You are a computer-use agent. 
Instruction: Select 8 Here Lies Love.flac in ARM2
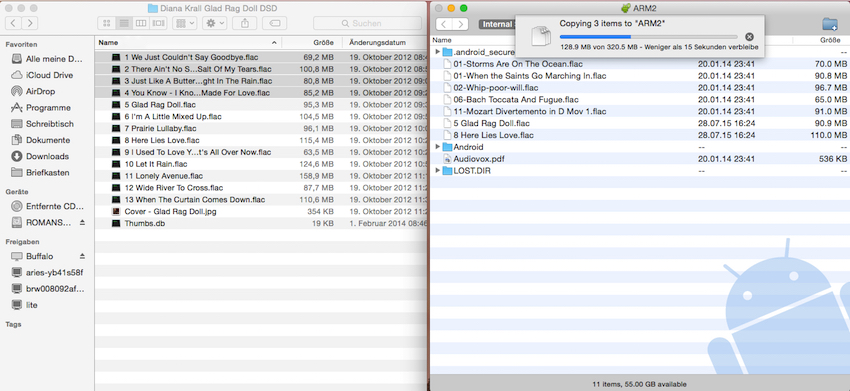640,135
